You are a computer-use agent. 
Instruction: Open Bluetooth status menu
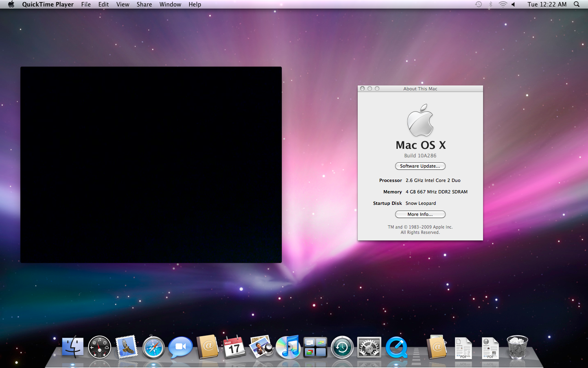[491, 4]
